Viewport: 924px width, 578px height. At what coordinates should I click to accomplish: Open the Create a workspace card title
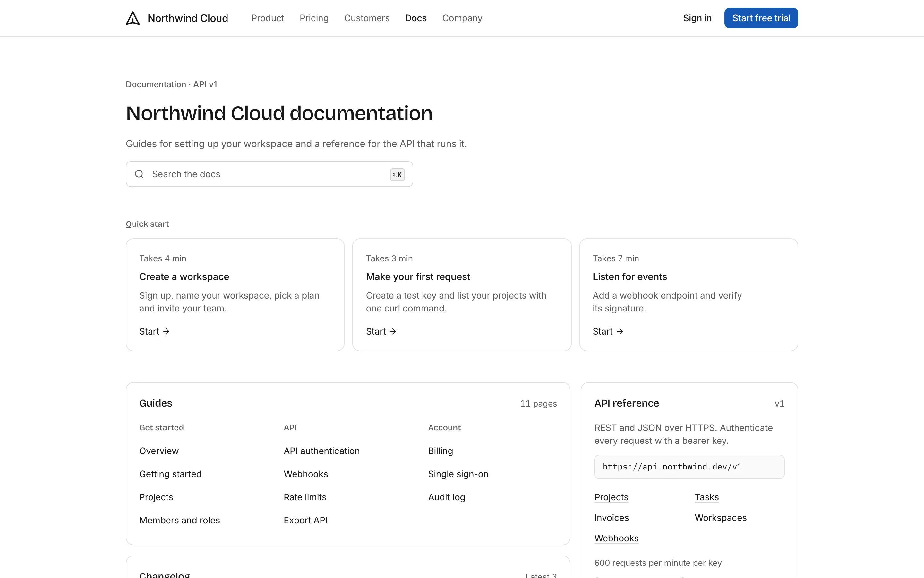[184, 276]
